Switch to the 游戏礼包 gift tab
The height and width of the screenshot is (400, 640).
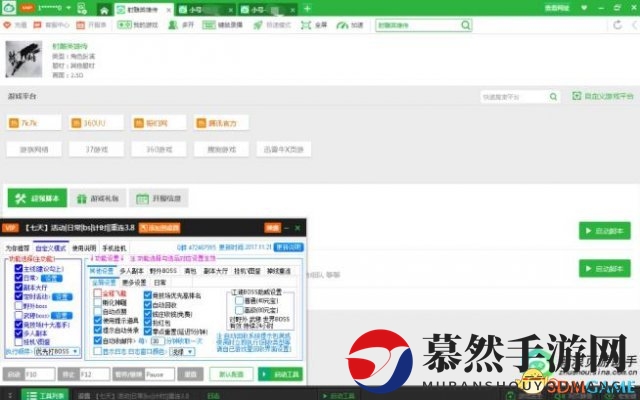pos(98,198)
